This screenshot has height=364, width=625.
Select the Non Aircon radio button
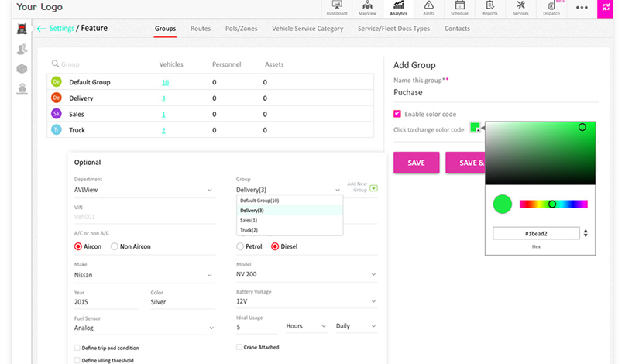tap(115, 246)
